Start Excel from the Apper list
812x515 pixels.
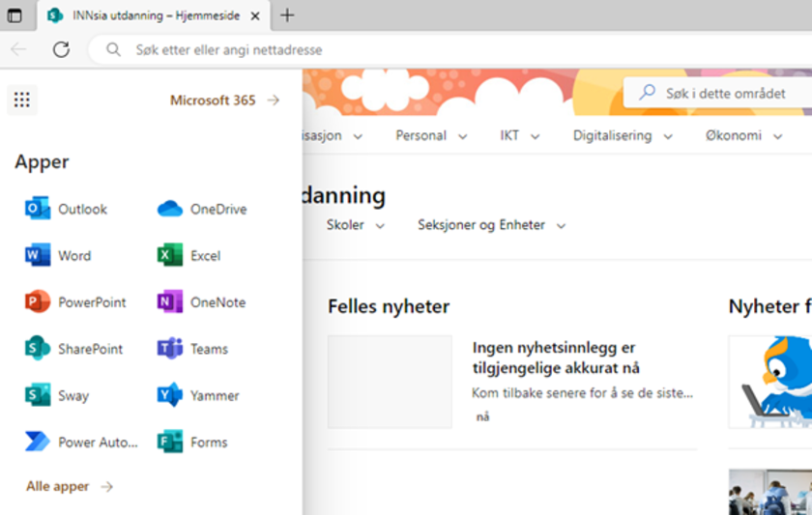click(x=189, y=255)
